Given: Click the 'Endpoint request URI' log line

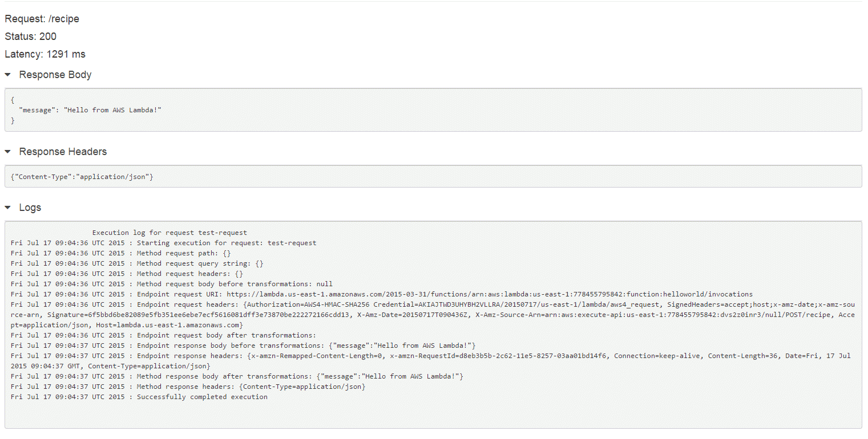Looking at the screenshot, I should 382,294.
